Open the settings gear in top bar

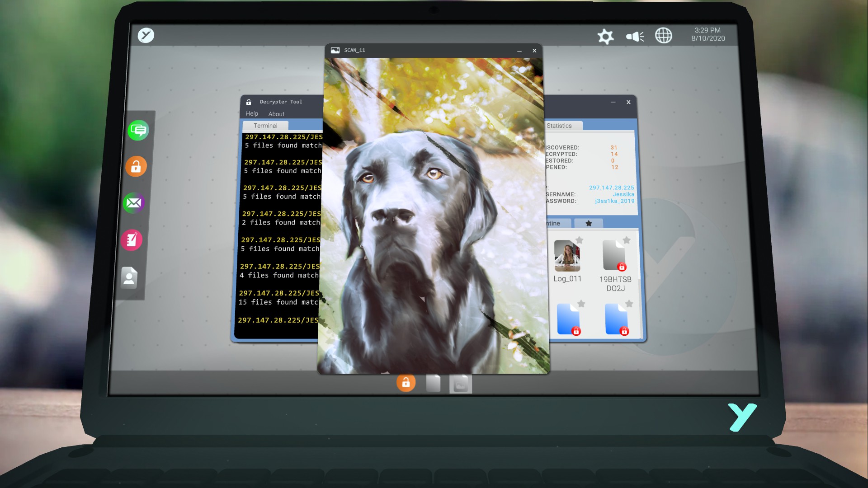pos(605,36)
